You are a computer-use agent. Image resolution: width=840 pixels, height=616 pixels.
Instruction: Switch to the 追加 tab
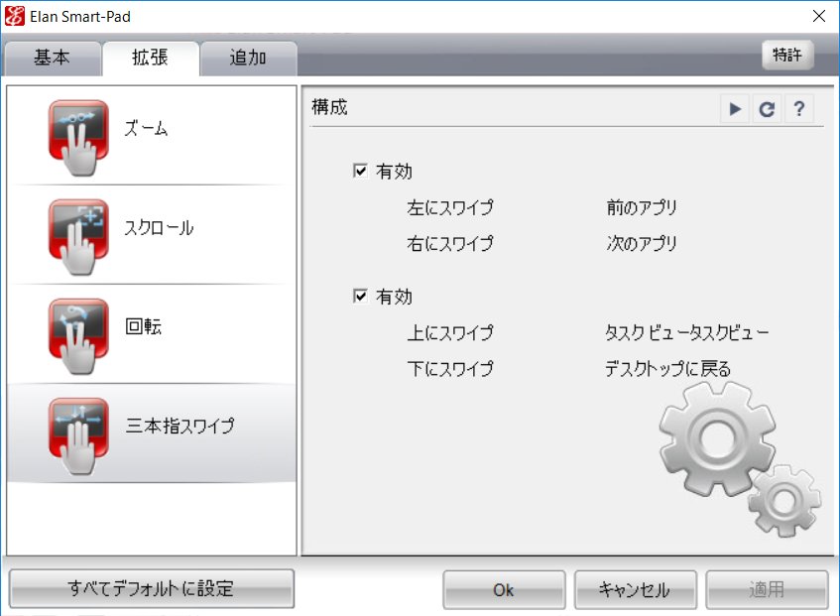coord(249,58)
